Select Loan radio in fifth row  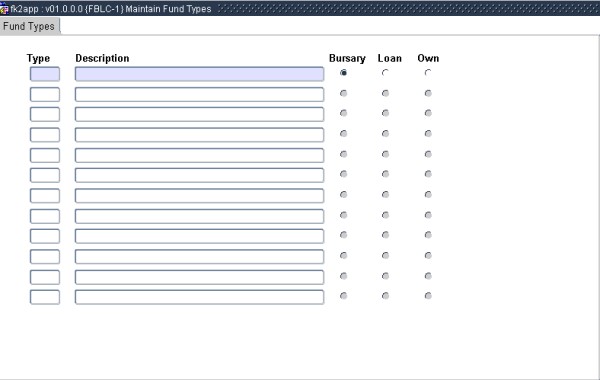[x=385, y=154]
